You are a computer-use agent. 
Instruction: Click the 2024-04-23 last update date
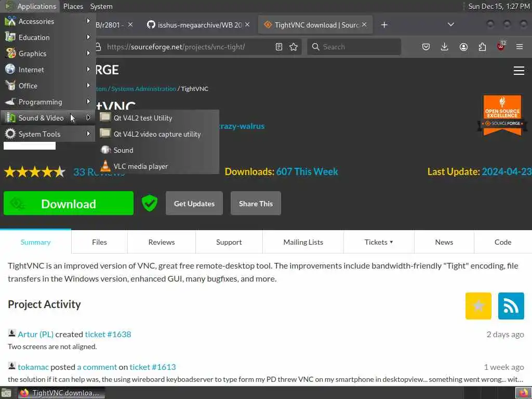507,171
